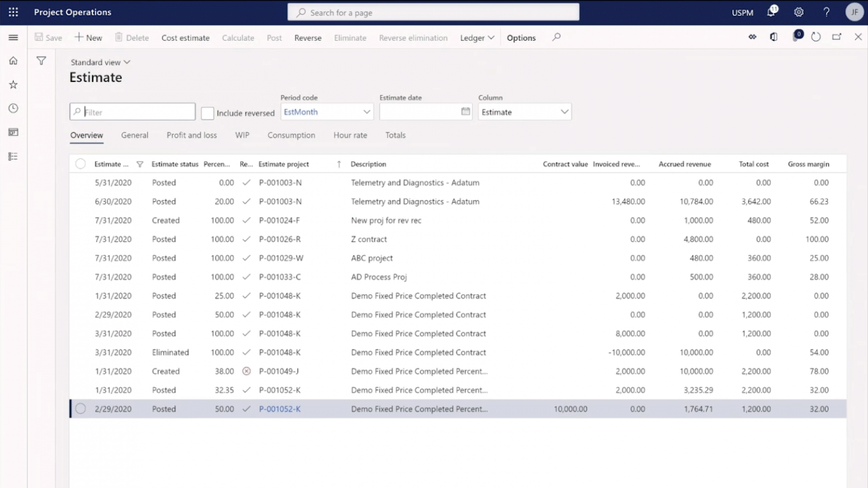
Task: Open the Period code dropdown showing EstMonth
Action: click(x=367, y=112)
